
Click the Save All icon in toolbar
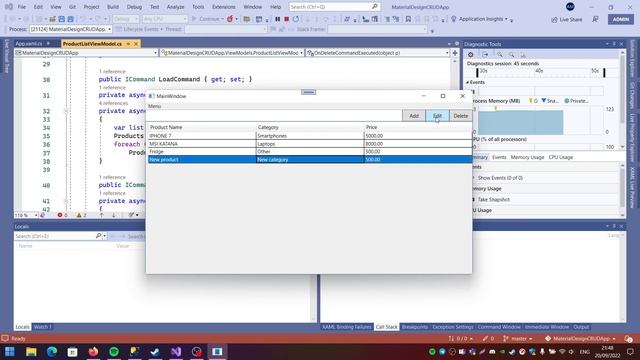pos(70,19)
